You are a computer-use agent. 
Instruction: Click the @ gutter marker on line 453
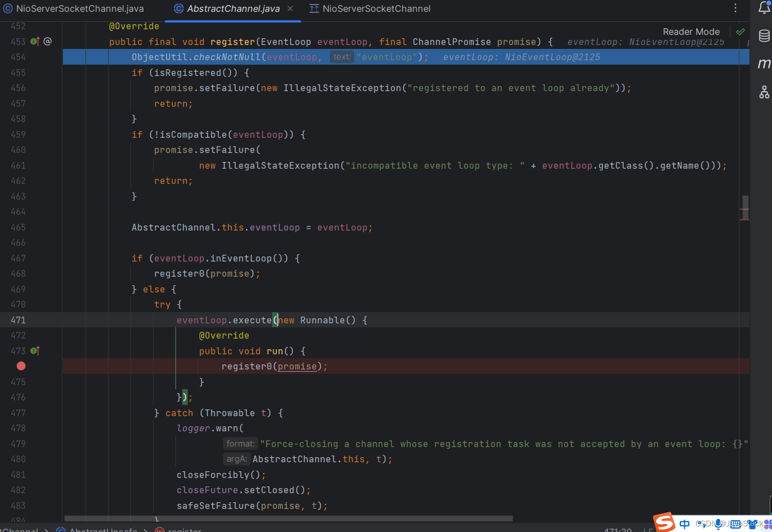(x=48, y=42)
